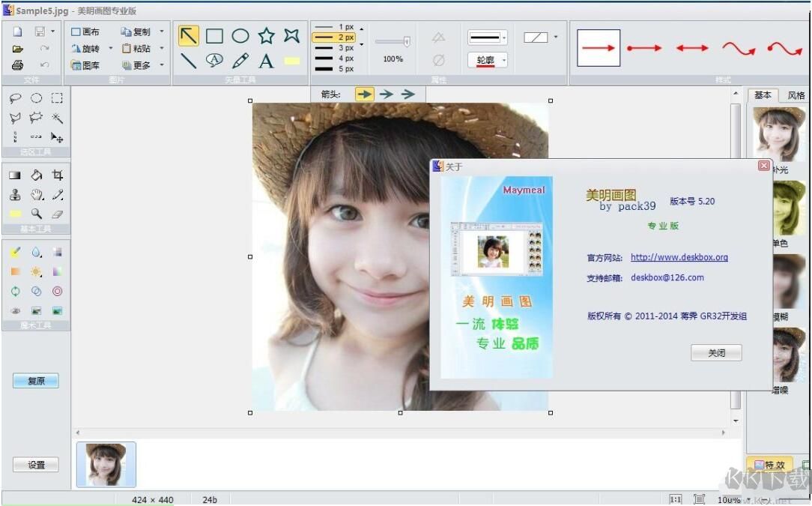Image resolution: width=812 pixels, height=506 pixels.
Task: Choose the text A vector tool
Action: coord(266,61)
